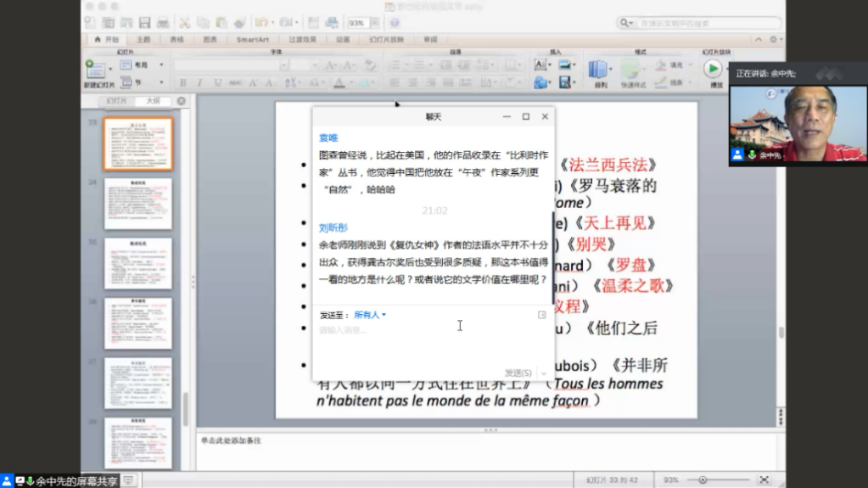Click the New Slide icon
The image size is (868, 488).
coord(95,68)
